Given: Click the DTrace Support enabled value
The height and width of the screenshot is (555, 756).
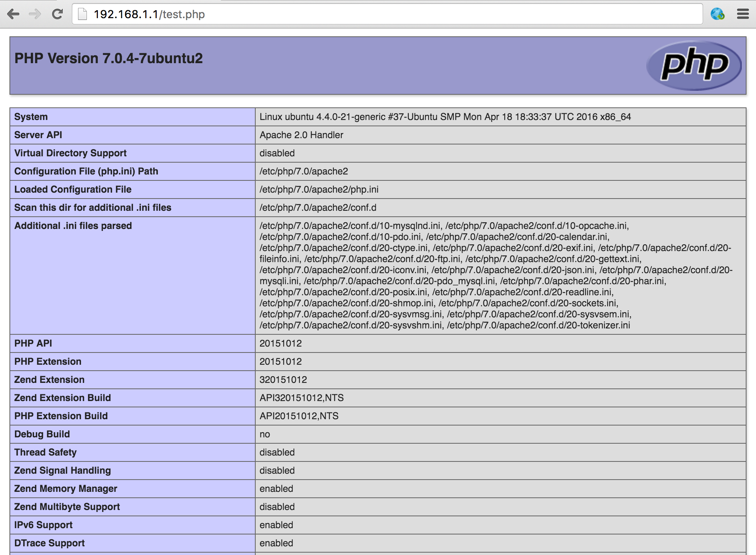Looking at the screenshot, I should (x=276, y=543).
